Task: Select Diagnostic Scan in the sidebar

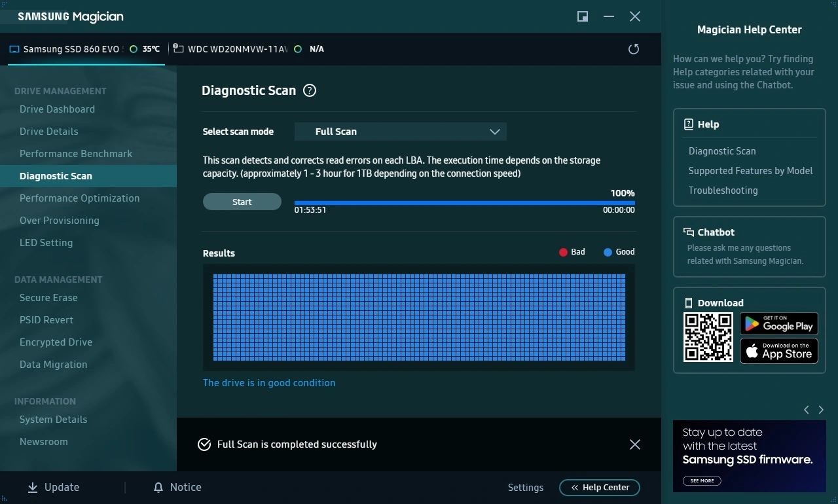Action: [88, 176]
